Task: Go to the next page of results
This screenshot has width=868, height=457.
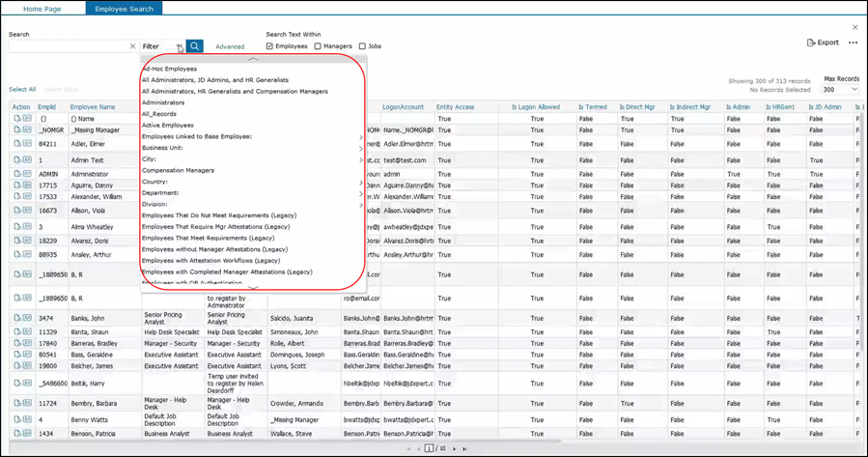Action: 454,449
